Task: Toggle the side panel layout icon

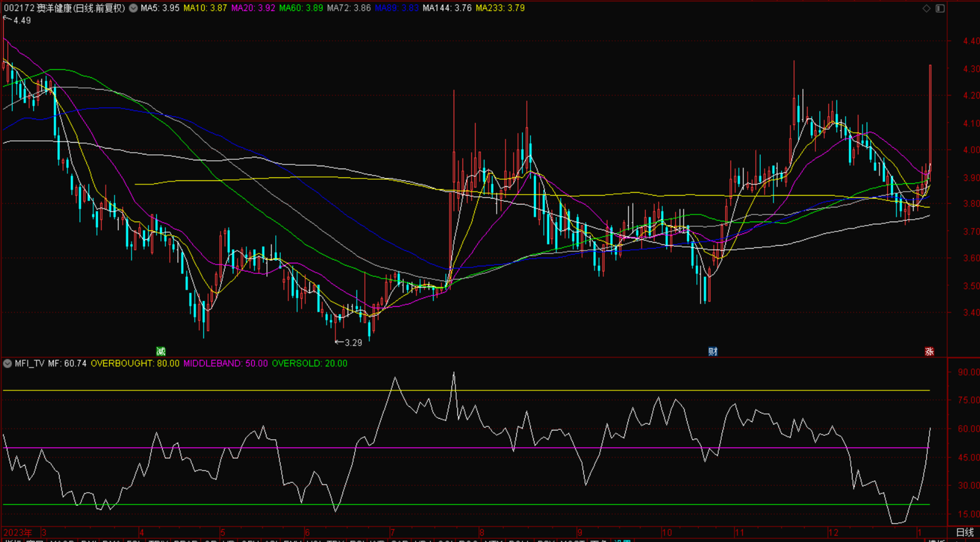Action: pyautogui.click(x=940, y=8)
